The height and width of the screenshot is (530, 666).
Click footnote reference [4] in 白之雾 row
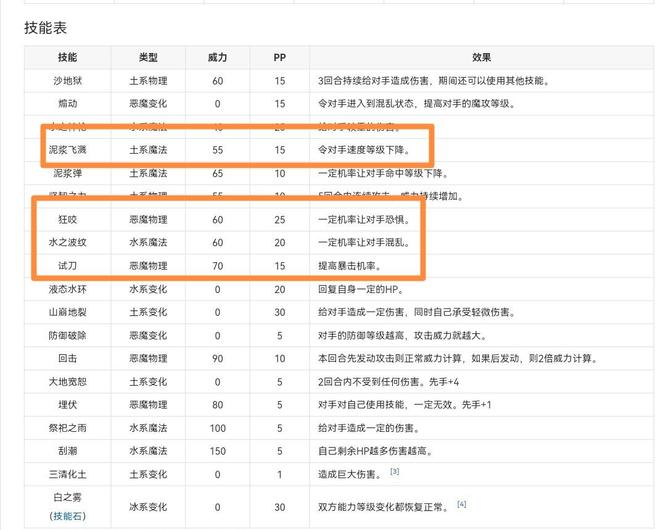tap(461, 503)
